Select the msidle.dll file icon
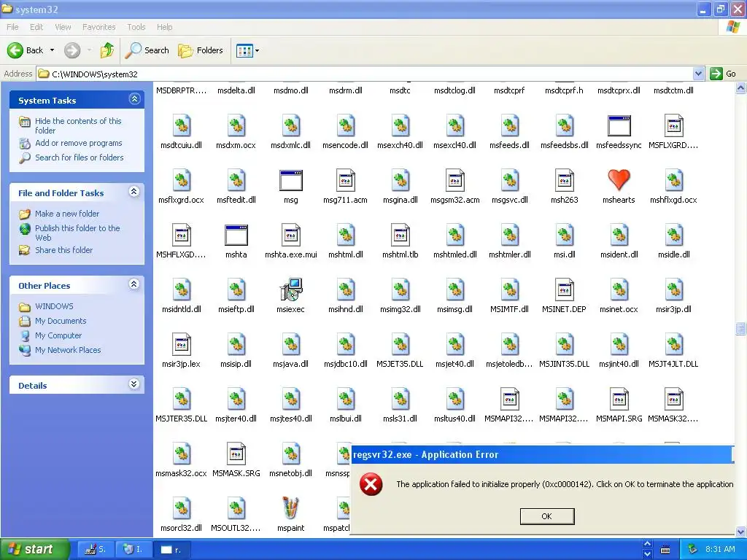Viewport: 747px width, 560px height. coord(673,236)
